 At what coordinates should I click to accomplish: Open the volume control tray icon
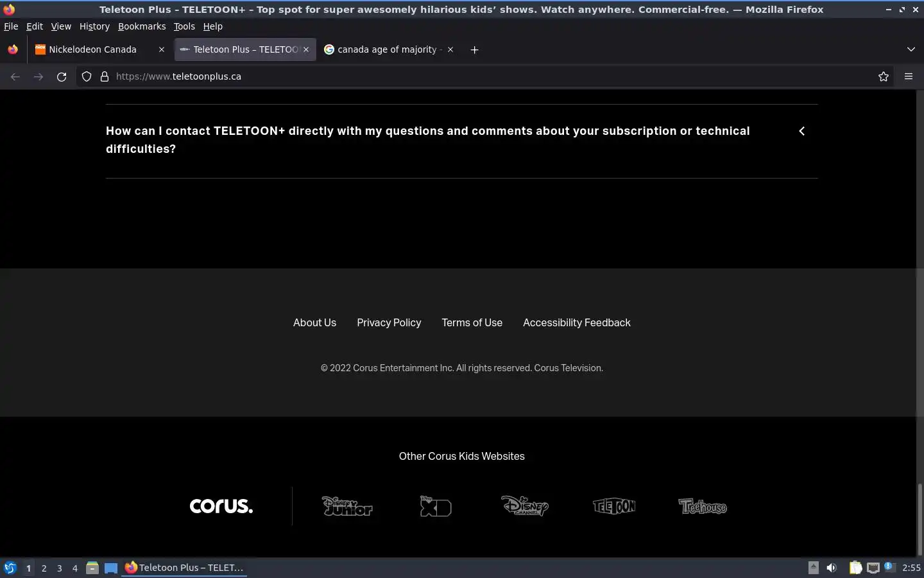[832, 568]
